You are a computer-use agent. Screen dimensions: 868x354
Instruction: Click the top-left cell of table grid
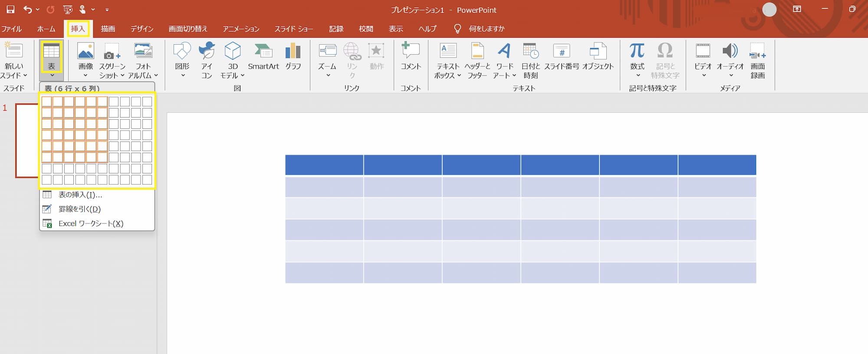coord(46,102)
